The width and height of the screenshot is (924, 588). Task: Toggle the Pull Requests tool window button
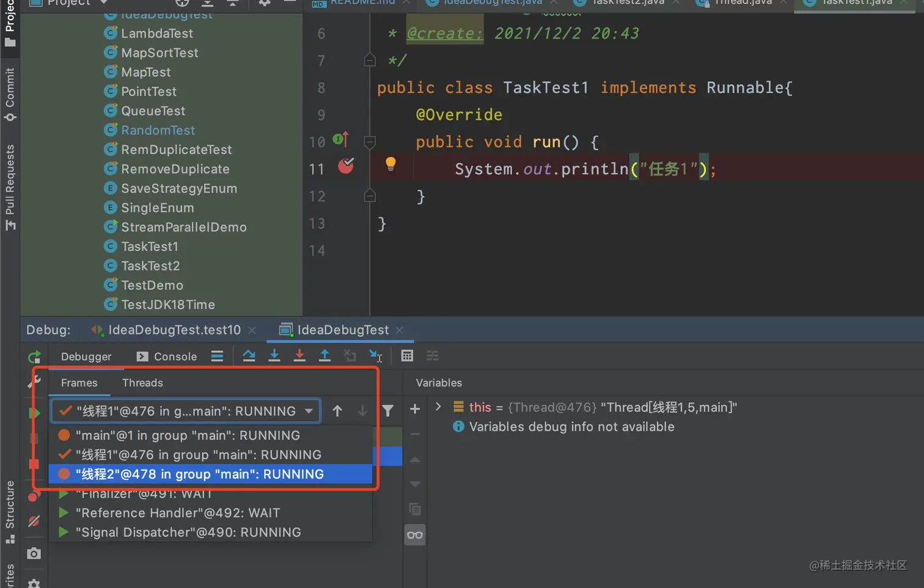coord(10,187)
